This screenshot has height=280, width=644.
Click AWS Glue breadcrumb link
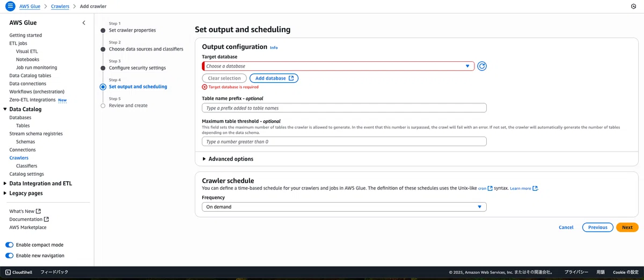[30, 6]
